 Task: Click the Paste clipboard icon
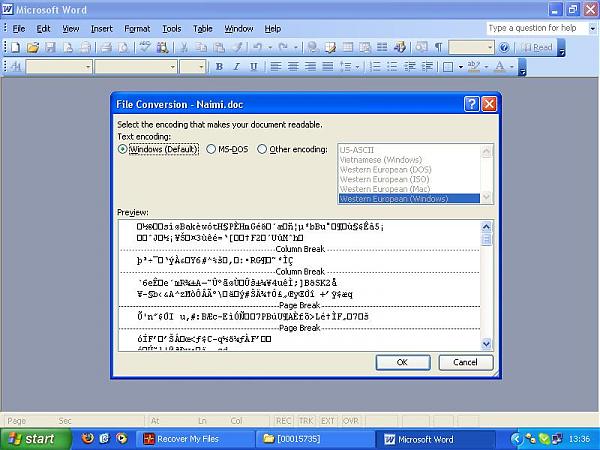coord(218,47)
